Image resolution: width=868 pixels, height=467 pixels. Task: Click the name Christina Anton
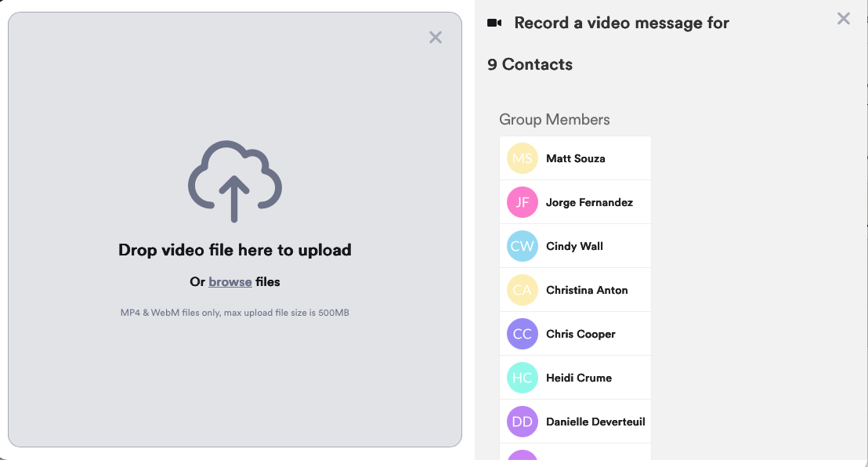tap(587, 290)
